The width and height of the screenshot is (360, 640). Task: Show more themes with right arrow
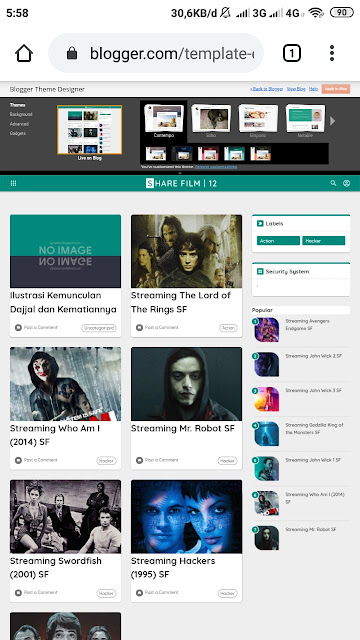(333, 121)
